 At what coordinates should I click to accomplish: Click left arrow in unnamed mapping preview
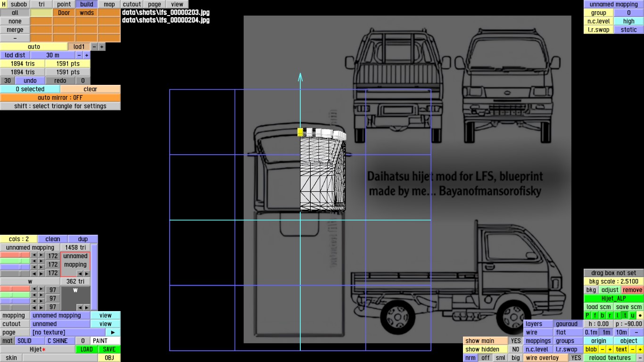point(80,273)
